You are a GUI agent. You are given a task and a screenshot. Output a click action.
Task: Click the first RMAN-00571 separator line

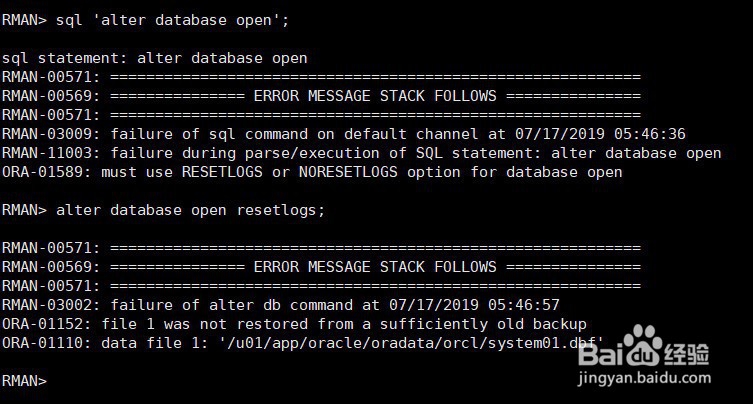point(321,77)
